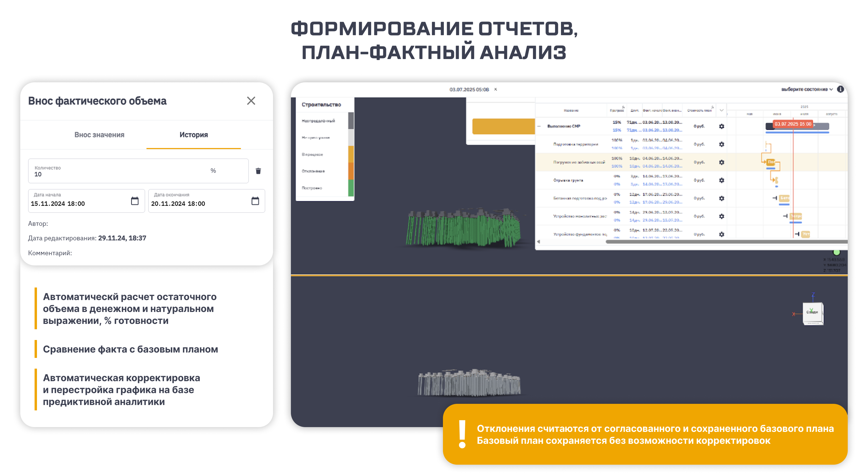This screenshot has width=868, height=476.
Task: Click the gray pile model in lower view
Action: [x=469, y=383]
